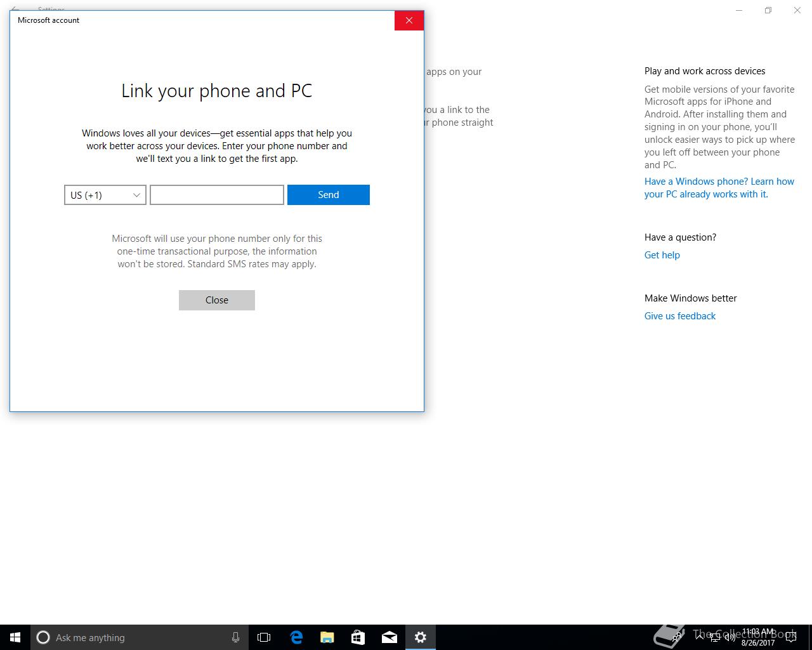The height and width of the screenshot is (650, 812).
Task: Minimize the Settings window
Action: pyautogui.click(x=739, y=10)
